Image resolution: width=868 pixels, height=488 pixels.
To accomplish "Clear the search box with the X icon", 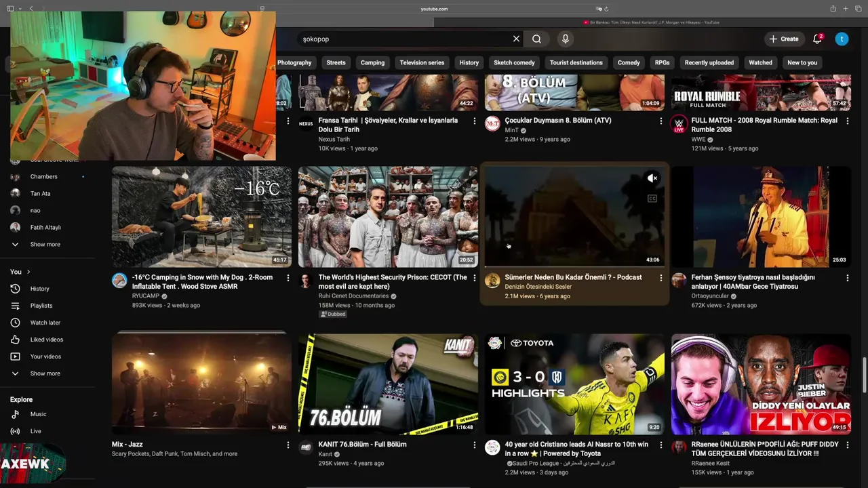I will (x=516, y=39).
